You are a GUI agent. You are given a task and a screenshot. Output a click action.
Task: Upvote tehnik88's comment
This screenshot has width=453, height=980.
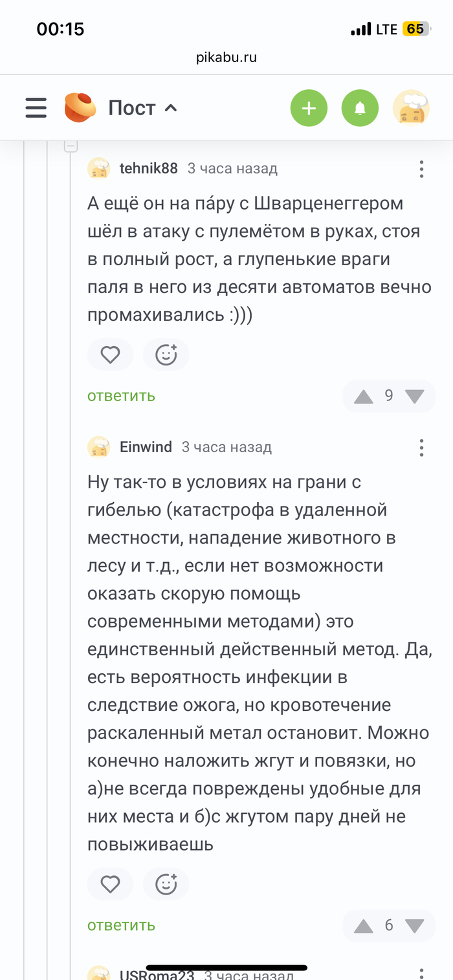tap(364, 396)
